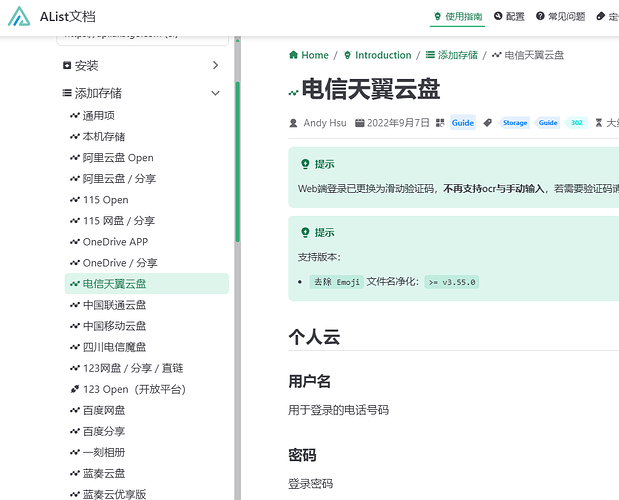Click the category grid icon before Guide
The width and height of the screenshot is (619, 500).
click(x=440, y=123)
